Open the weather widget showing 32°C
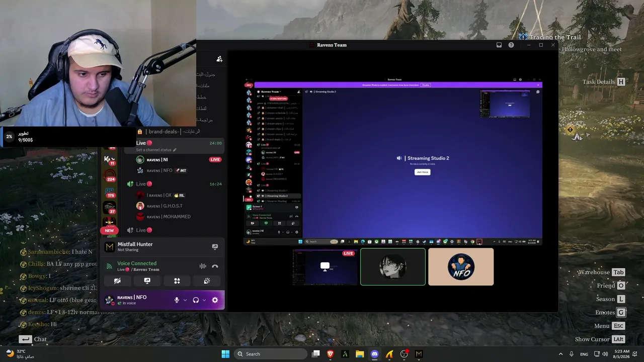Screen dimensions: 644x362 (x=19, y=354)
